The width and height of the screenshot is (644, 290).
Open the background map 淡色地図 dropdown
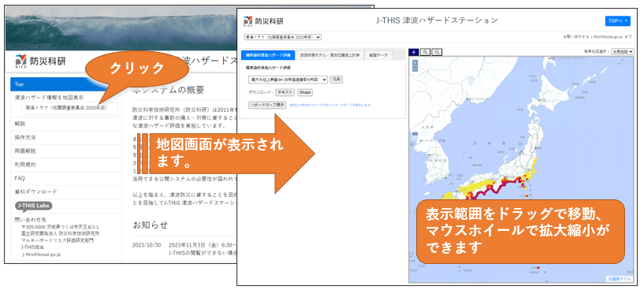coord(623,52)
